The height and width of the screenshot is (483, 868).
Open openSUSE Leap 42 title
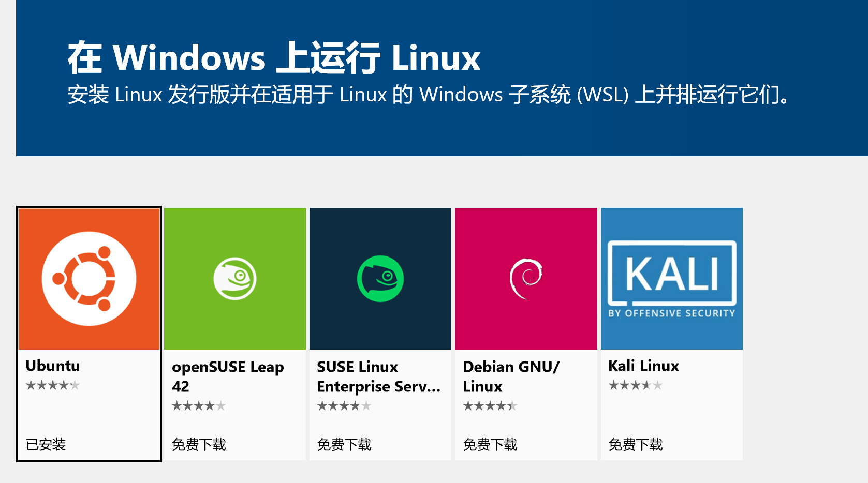(x=228, y=376)
